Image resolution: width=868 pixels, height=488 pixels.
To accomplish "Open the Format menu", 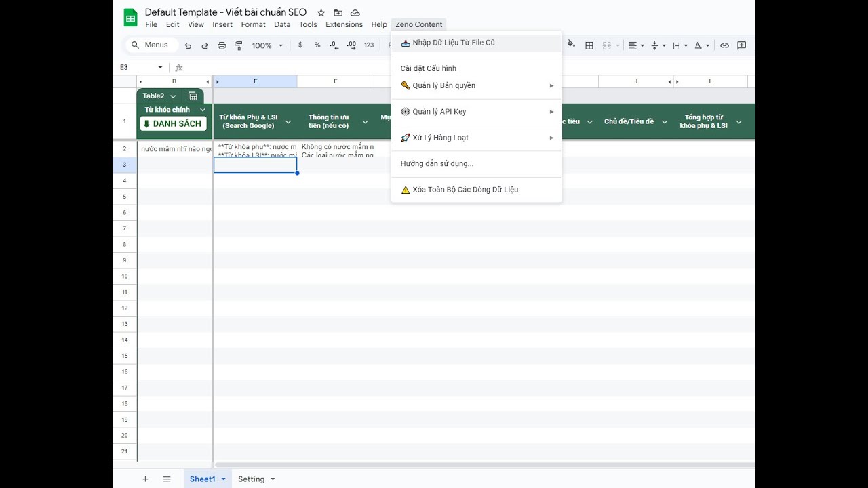I will point(254,24).
